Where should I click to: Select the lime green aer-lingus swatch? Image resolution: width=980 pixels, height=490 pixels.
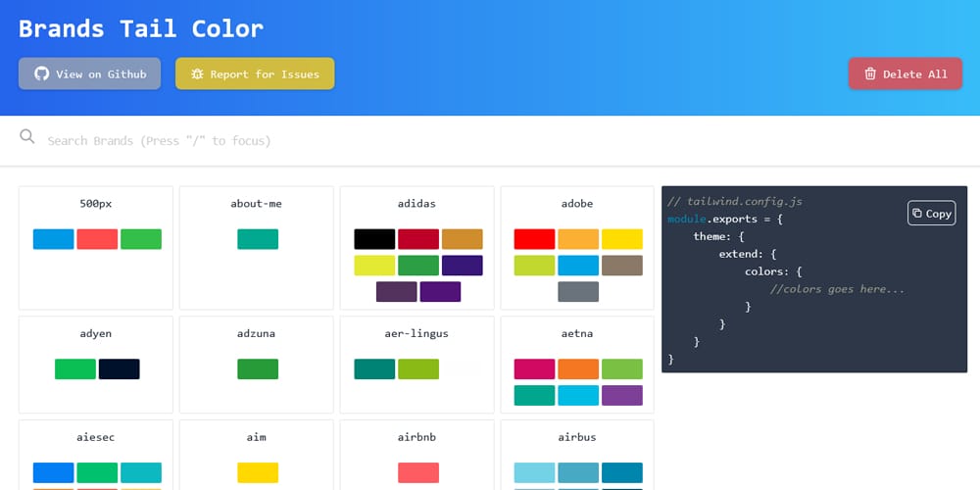point(418,368)
